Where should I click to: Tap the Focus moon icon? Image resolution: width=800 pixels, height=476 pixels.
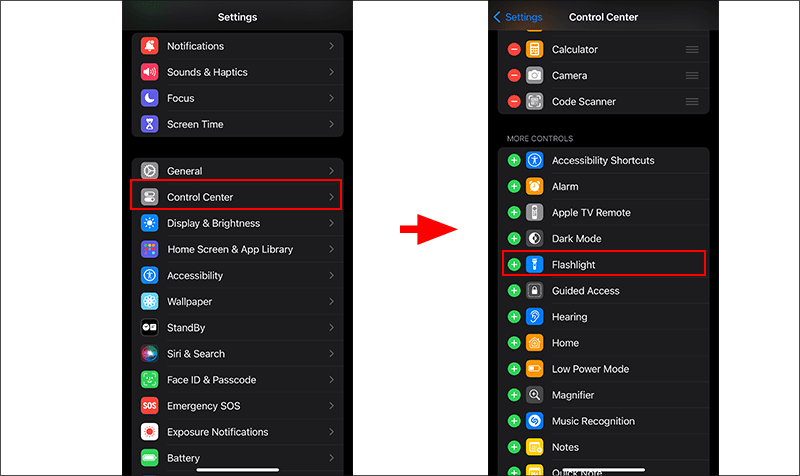[x=149, y=98]
